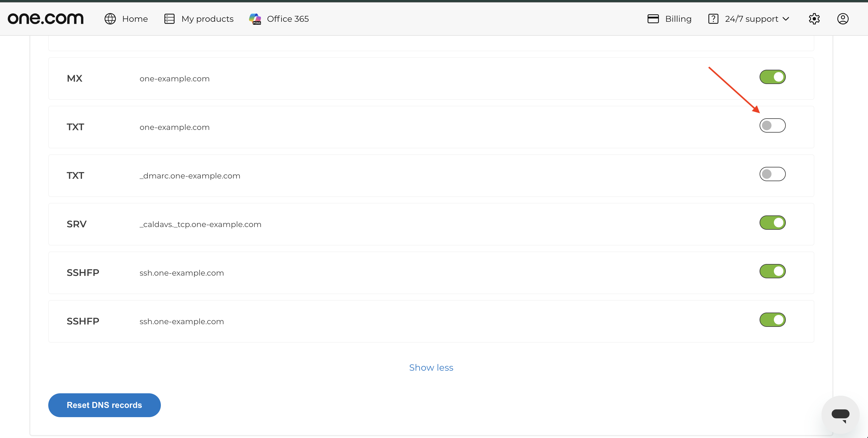Open My products menu item

207,19
